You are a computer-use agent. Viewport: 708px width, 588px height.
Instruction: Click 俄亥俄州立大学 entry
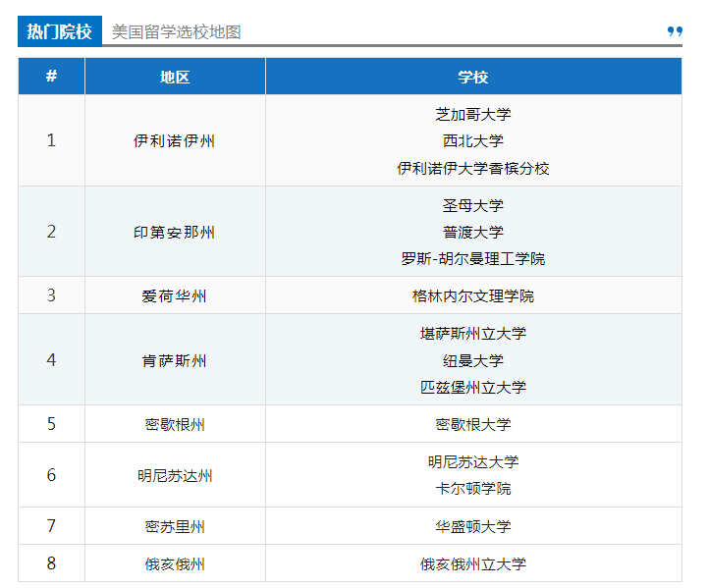pos(473,563)
